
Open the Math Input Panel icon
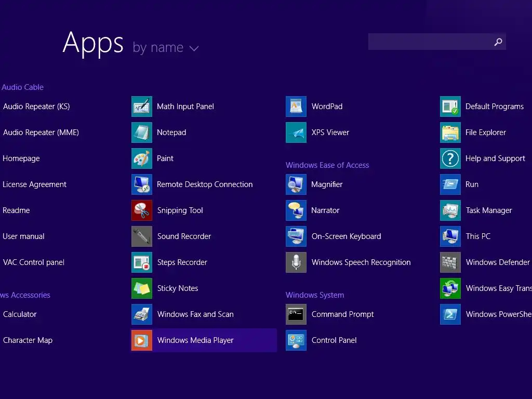point(142,107)
